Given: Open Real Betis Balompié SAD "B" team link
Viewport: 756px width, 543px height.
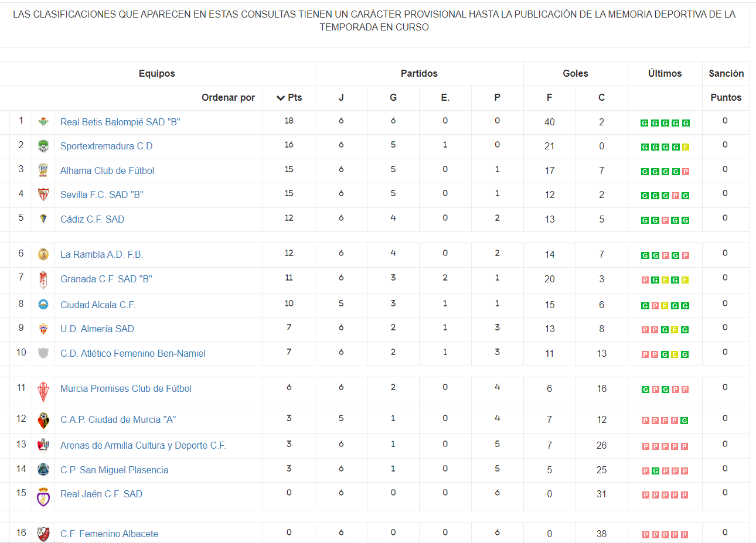Looking at the screenshot, I should 120,122.
